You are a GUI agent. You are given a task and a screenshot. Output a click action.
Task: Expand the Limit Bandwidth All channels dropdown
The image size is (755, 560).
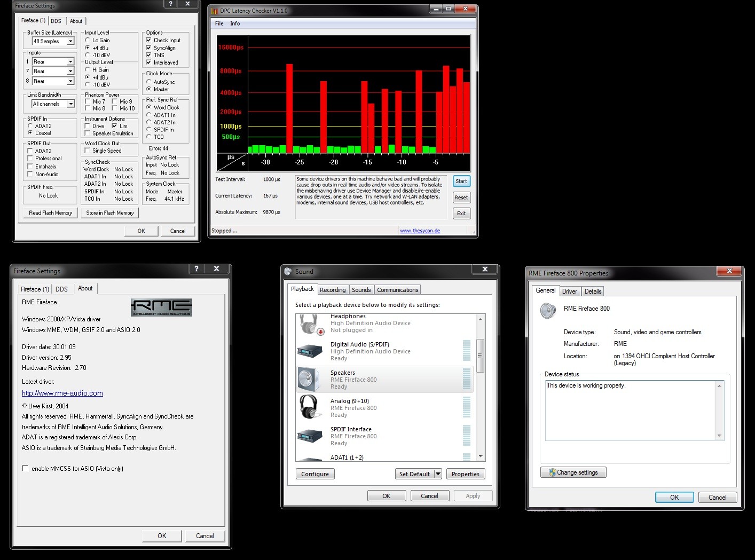pyautogui.click(x=70, y=104)
